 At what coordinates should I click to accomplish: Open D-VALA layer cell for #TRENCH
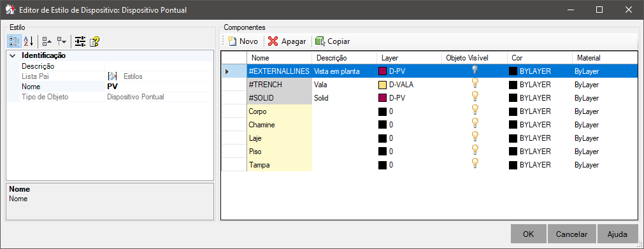pyautogui.click(x=410, y=85)
